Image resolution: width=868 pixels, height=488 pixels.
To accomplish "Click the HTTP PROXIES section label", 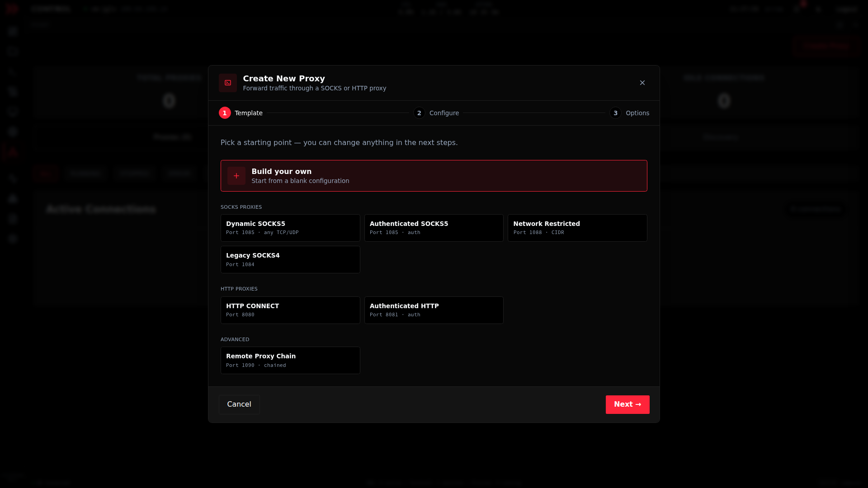I will [x=239, y=289].
